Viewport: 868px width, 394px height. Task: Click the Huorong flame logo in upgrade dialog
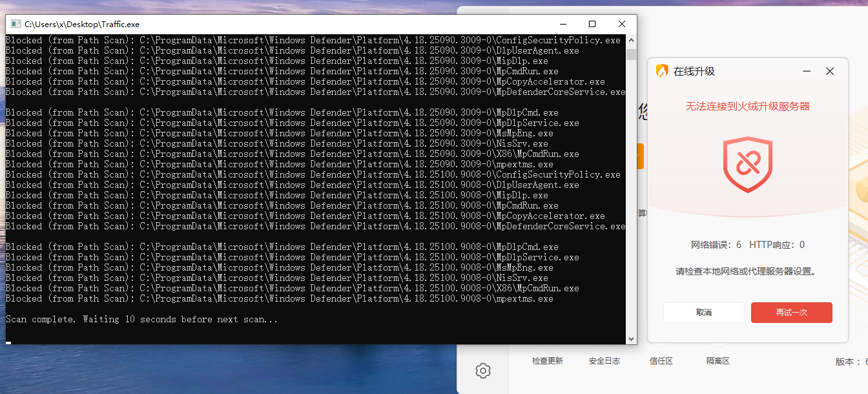pyautogui.click(x=662, y=71)
